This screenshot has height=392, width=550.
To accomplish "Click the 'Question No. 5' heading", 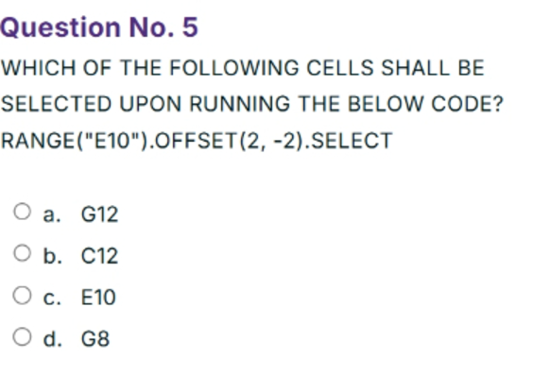I will 99,27.
